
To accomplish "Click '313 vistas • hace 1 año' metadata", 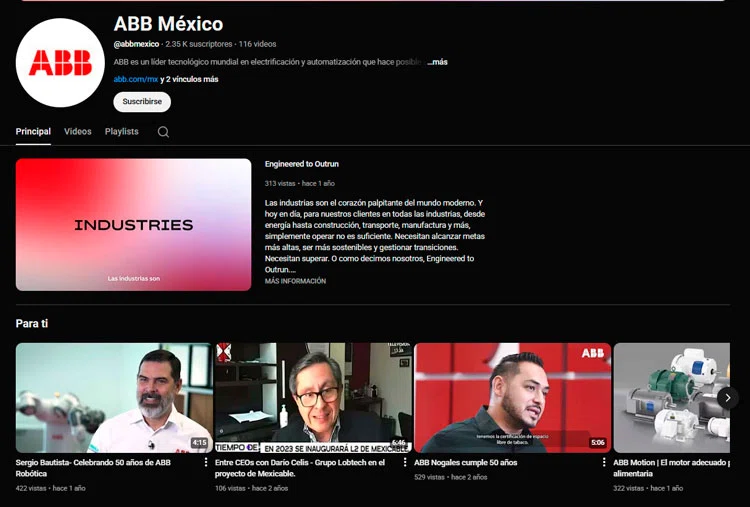I will pyautogui.click(x=300, y=183).
